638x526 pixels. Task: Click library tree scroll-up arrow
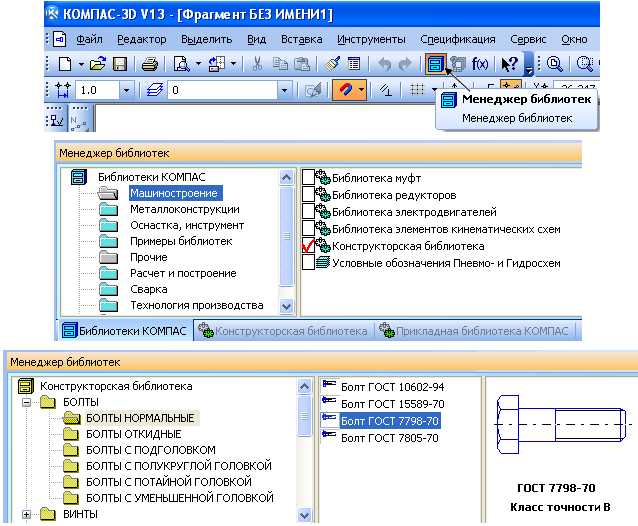(x=286, y=177)
